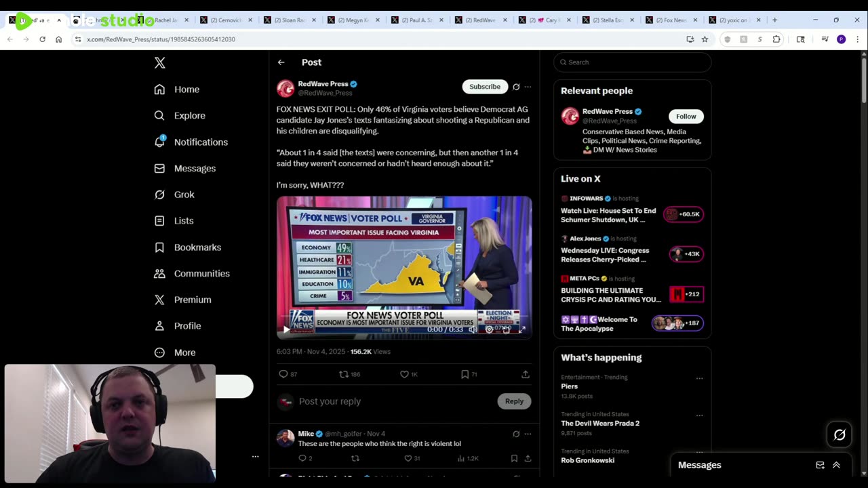This screenshot has height=488, width=868.
Task: Open a new browser tab
Action: (x=775, y=20)
